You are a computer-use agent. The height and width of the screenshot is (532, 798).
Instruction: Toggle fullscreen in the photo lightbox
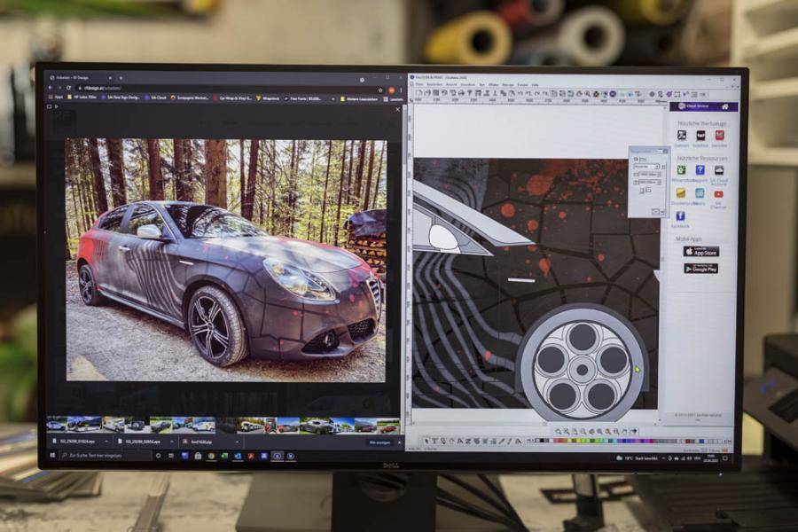[x=50, y=107]
